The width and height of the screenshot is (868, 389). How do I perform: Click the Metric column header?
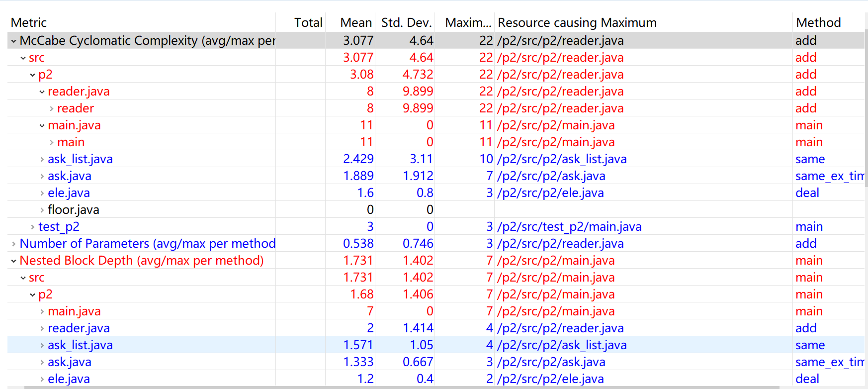29,22
